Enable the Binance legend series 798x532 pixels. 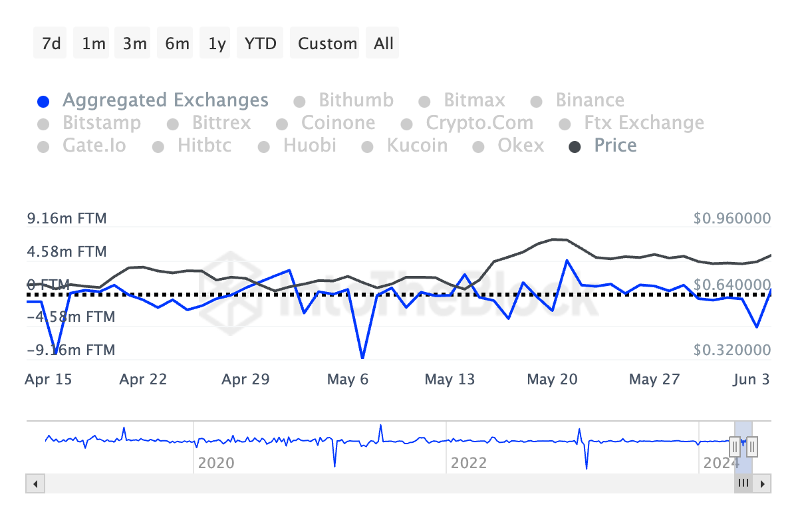(590, 100)
